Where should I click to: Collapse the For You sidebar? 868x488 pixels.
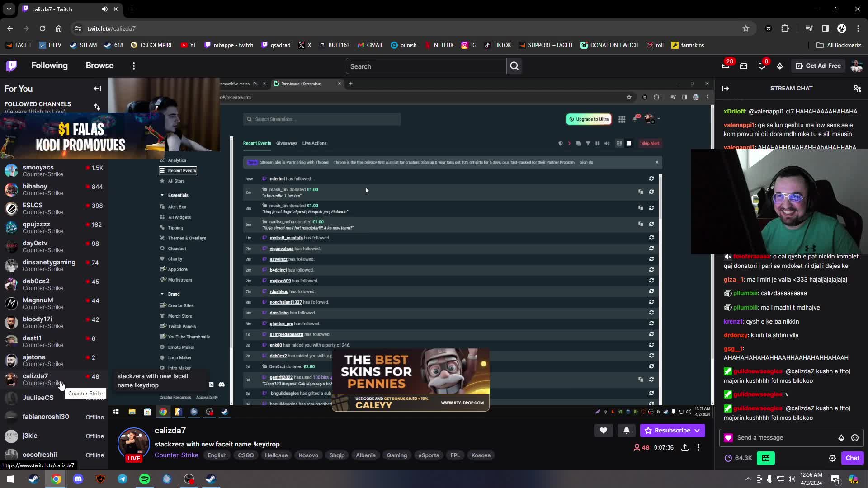pos(97,89)
